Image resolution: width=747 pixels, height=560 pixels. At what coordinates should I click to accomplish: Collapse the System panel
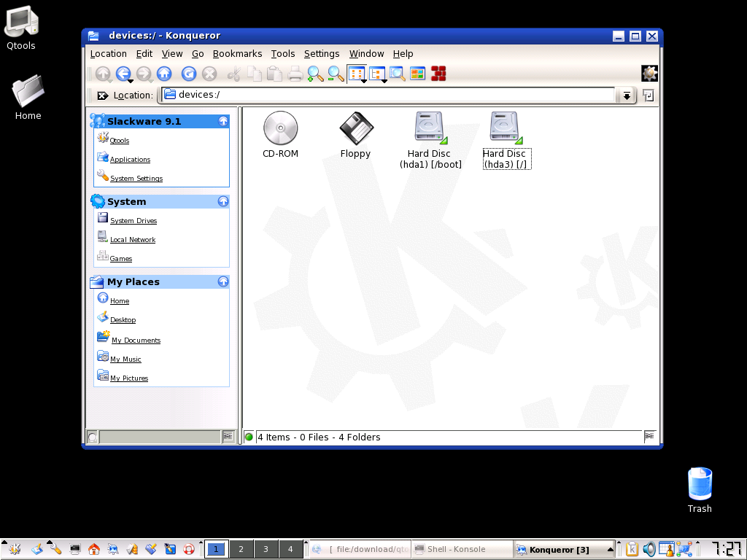click(223, 201)
